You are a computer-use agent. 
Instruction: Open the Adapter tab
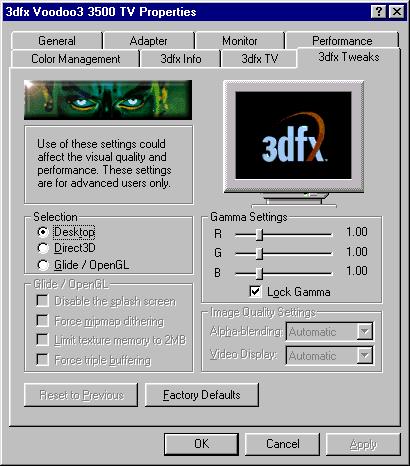[x=149, y=41]
